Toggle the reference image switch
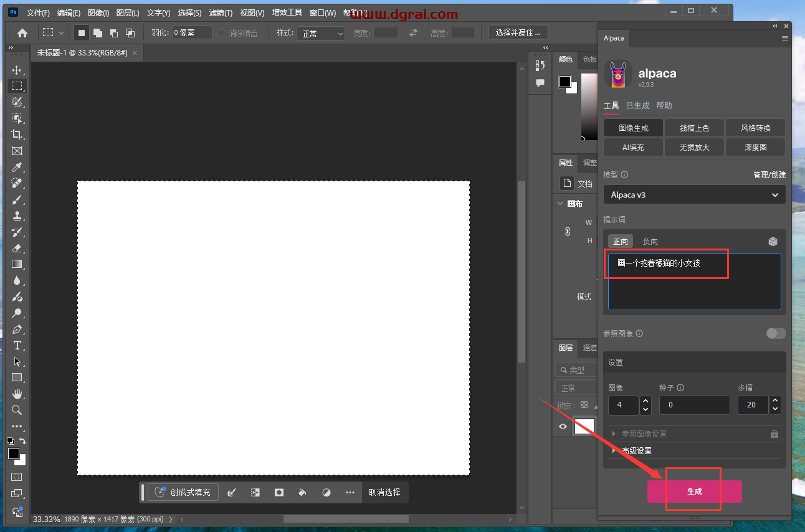The height and width of the screenshot is (532, 805). (x=776, y=333)
